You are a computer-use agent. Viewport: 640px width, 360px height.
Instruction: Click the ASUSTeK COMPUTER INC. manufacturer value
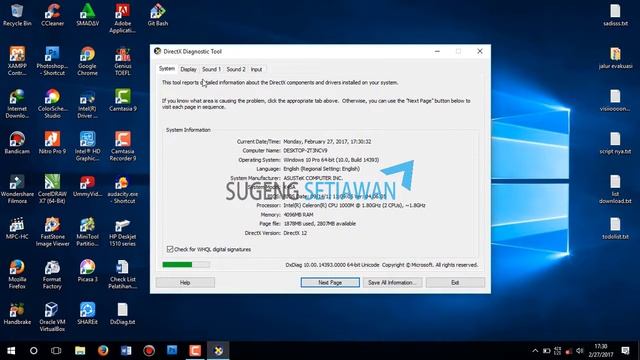click(x=313, y=178)
